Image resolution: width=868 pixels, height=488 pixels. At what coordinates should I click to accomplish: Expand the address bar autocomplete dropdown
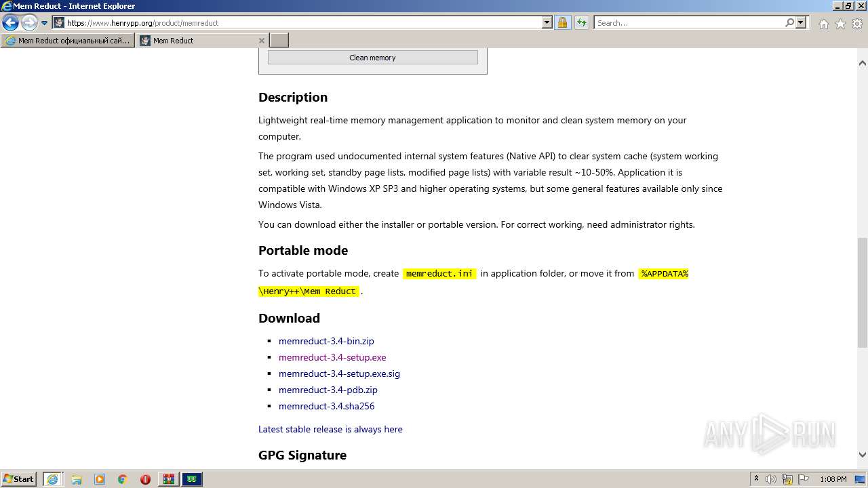click(x=547, y=22)
